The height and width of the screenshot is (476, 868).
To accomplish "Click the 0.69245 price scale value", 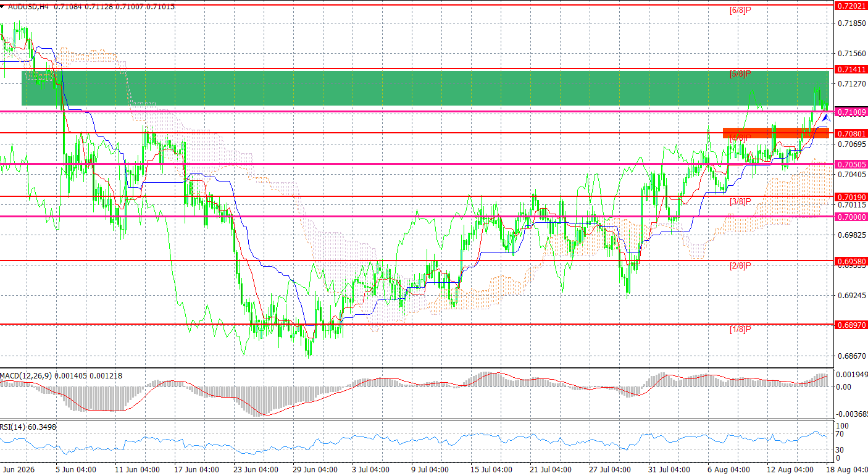I will [852, 295].
